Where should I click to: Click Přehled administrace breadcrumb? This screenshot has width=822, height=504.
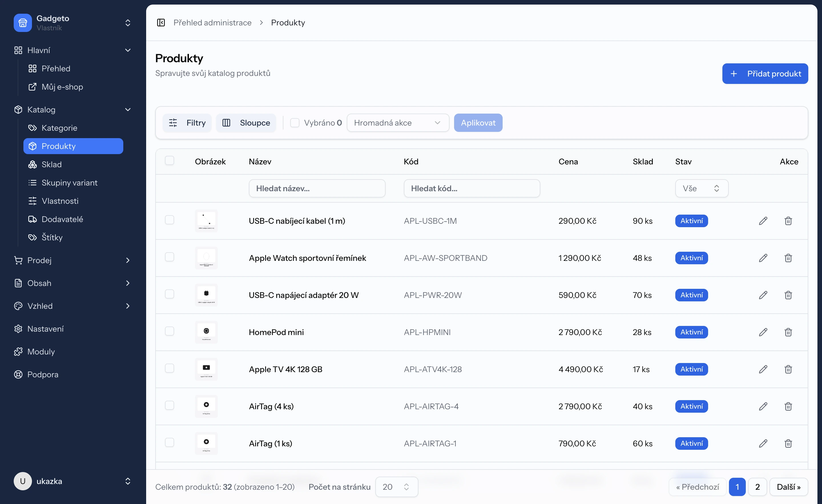213,22
